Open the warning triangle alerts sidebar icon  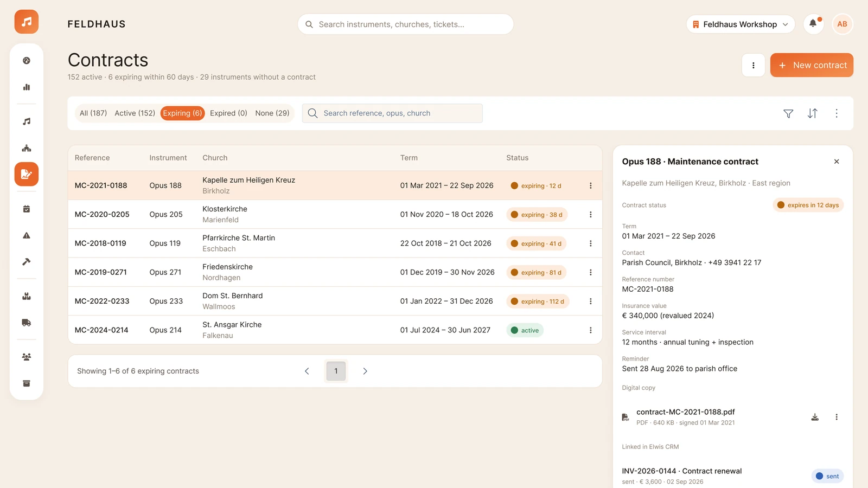pos(27,235)
